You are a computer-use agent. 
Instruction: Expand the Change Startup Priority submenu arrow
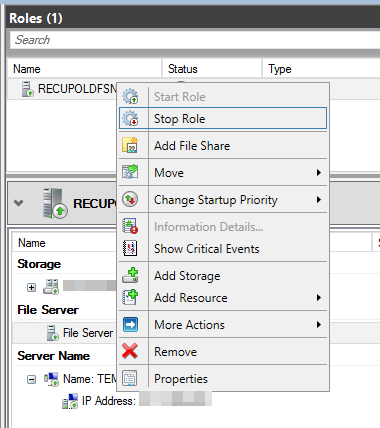(319, 199)
